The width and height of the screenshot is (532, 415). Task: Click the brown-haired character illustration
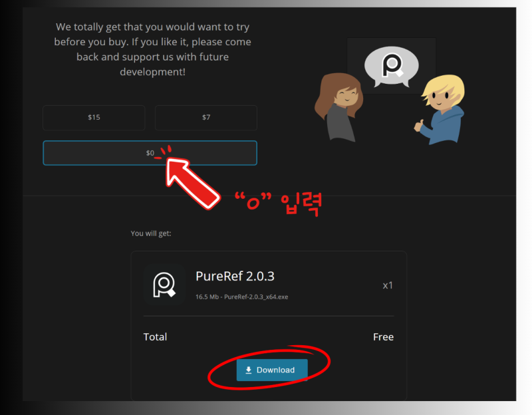point(339,107)
